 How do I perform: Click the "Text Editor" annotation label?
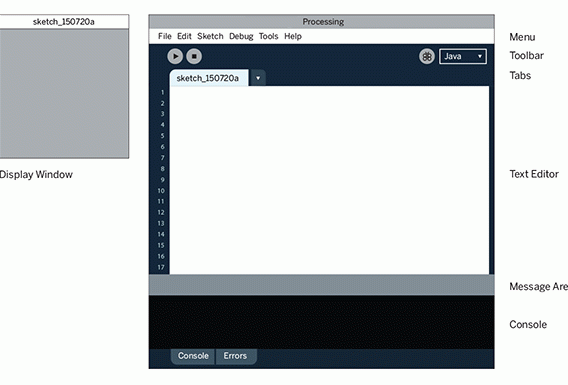click(x=534, y=174)
